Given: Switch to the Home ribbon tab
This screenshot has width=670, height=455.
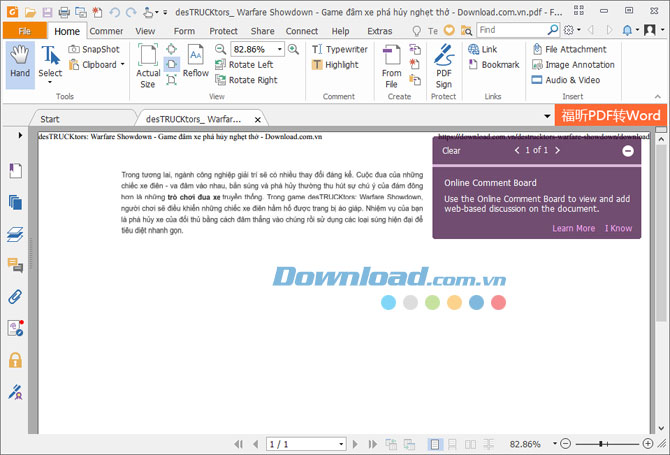Looking at the screenshot, I should (x=67, y=31).
